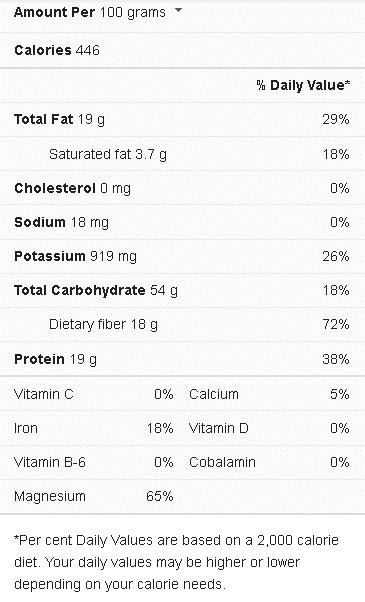The image size is (365, 602).
Task: Click the Magnesium 65% entry
Action: pyautogui.click(x=94, y=496)
